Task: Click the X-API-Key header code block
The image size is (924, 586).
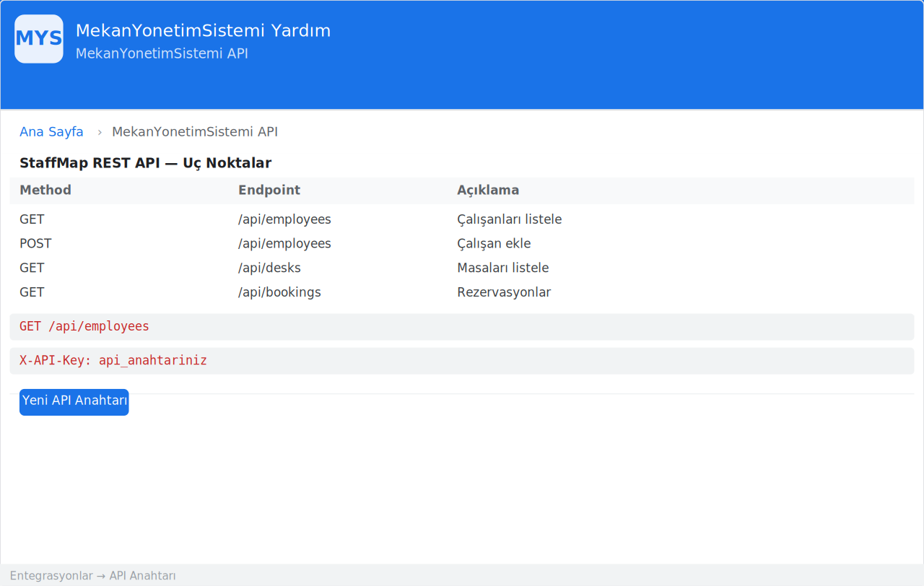Action: pyautogui.click(x=462, y=361)
